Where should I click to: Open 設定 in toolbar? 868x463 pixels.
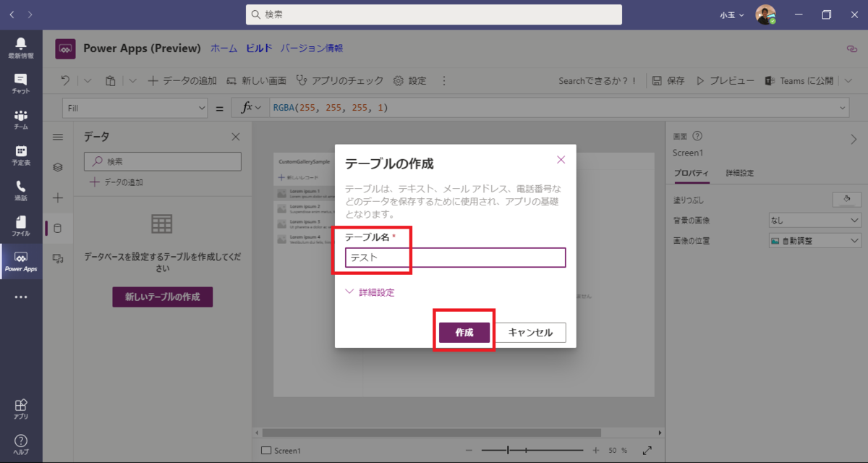coord(409,80)
